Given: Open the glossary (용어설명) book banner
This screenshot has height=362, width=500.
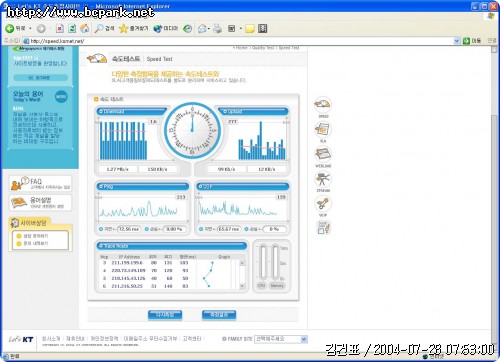Looking at the screenshot, I should click(40, 202).
